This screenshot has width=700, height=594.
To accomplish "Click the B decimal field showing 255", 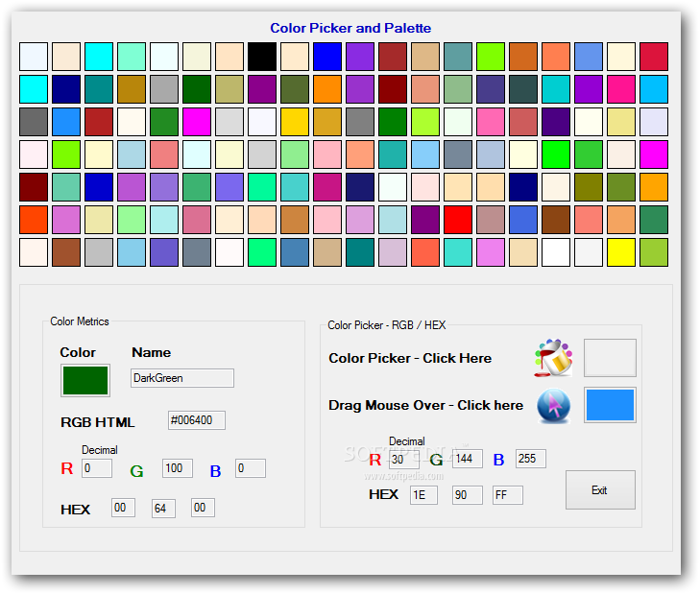I will click(x=530, y=459).
